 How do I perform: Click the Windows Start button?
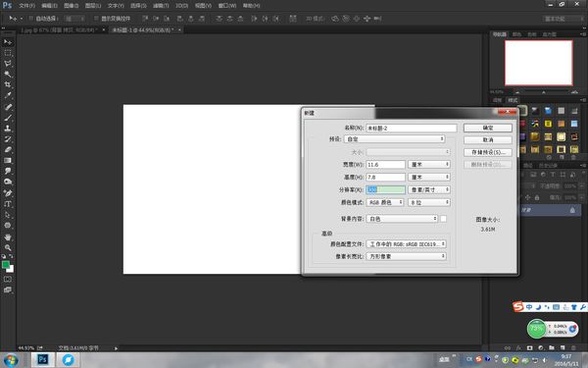(11, 360)
